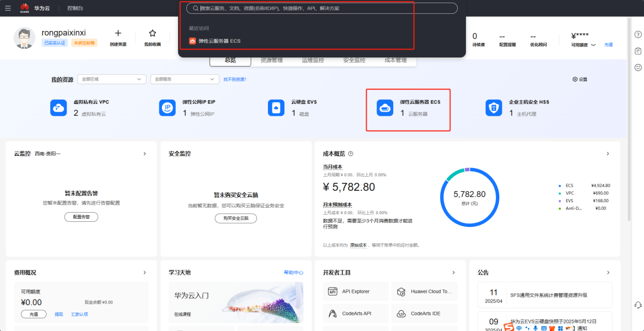Click the 配置告警 button

point(81,217)
